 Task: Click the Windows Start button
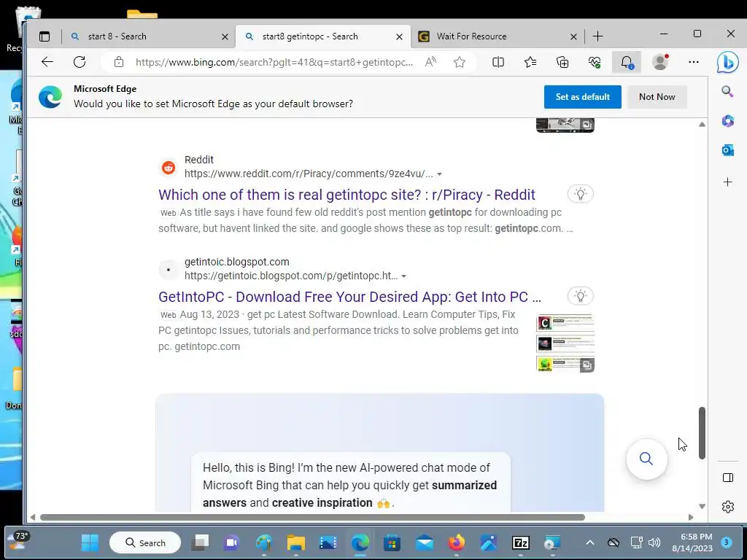[x=90, y=542]
